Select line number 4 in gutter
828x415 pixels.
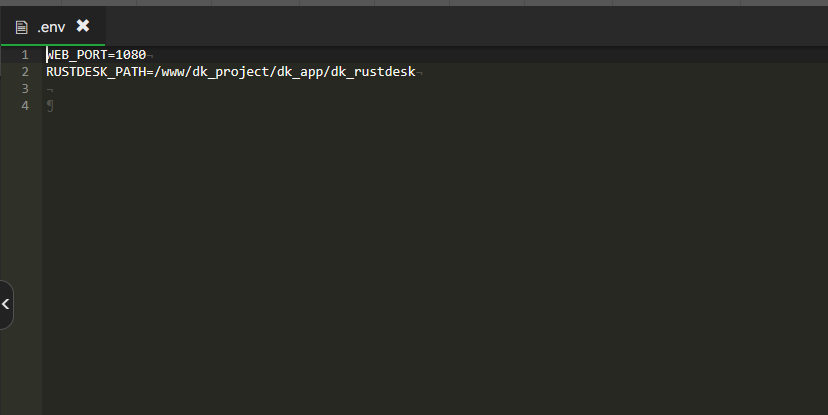[25, 106]
